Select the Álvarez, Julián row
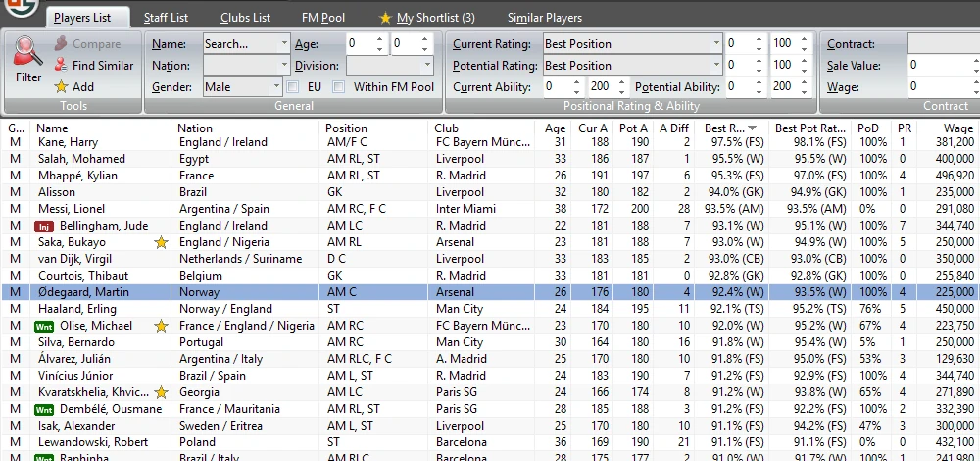This screenshot has height=461, width=980. (490, 359)
